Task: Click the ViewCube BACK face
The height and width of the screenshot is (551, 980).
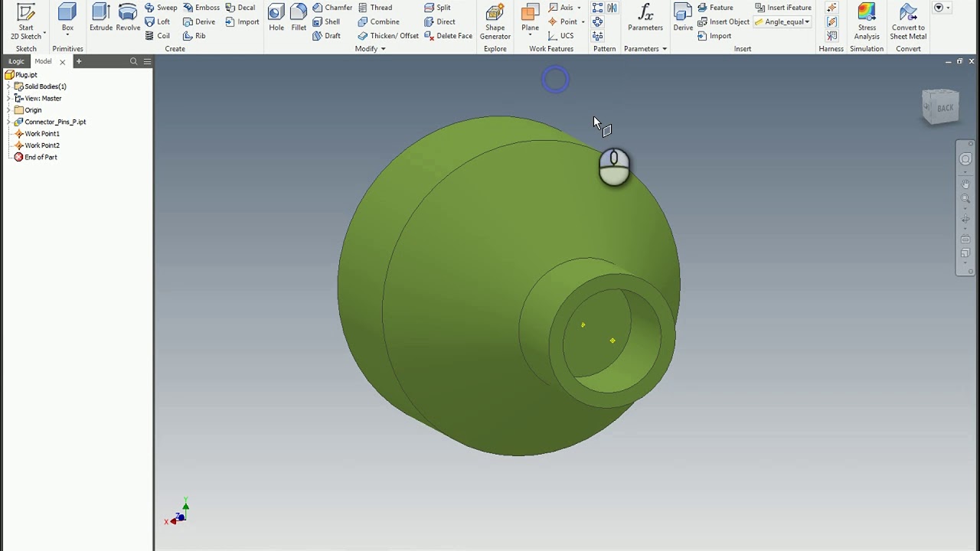Action: [945, 108]
